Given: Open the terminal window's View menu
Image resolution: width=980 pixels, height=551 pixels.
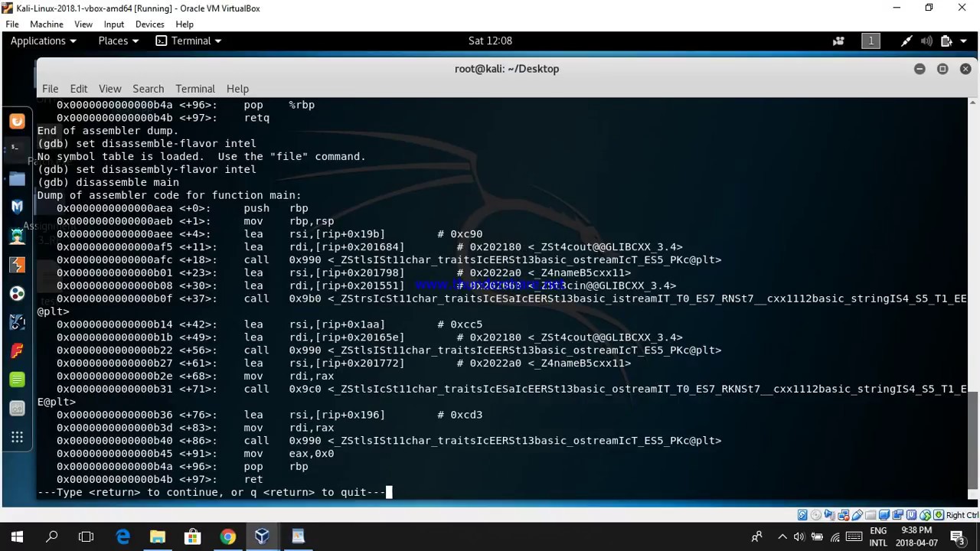Looking at the screenshot, I should pyautogui.click(x=109, y=89).
